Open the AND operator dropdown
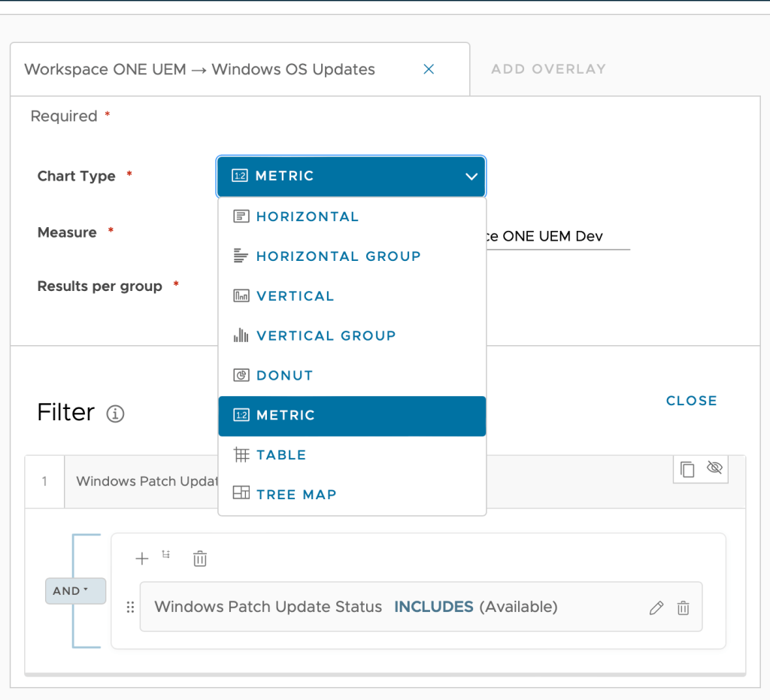Screen dimensions: 770x700 click(x=75, y=591)
